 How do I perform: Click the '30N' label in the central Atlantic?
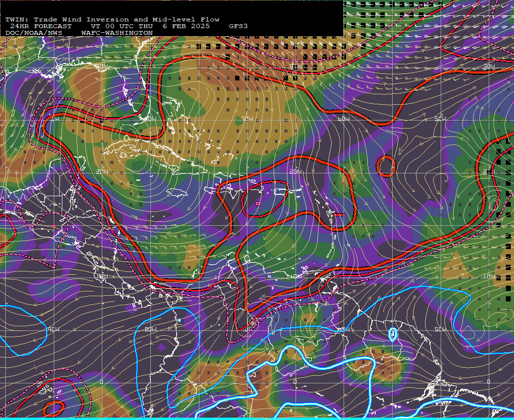(x=296, y=67)
